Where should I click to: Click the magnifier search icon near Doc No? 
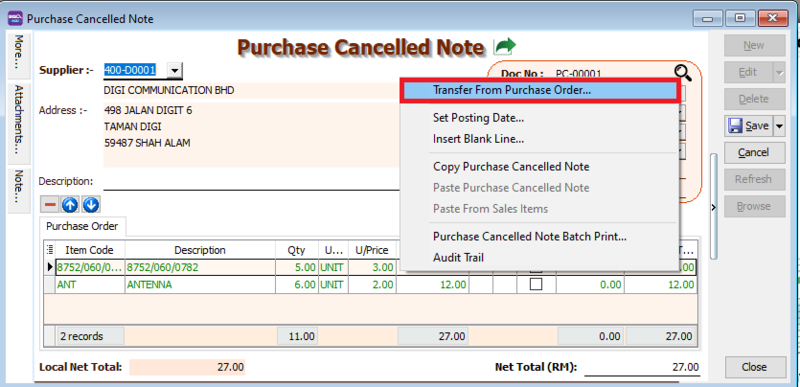(683, 73)
